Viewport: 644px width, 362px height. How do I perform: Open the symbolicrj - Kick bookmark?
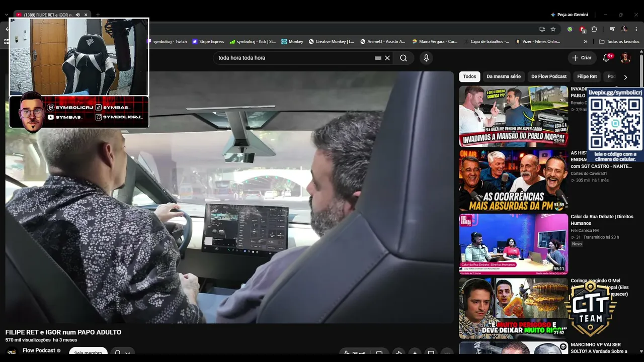click(x=253, y=42)
